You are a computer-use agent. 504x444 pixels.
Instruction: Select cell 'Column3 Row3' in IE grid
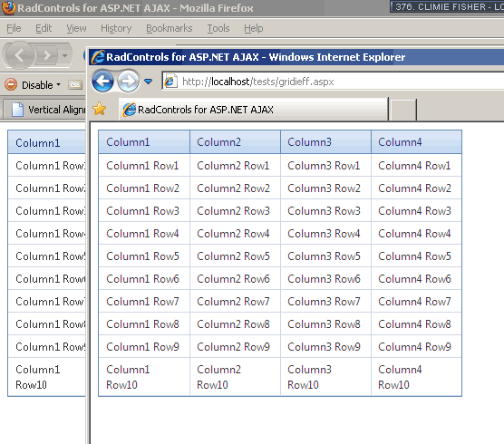tap(325, 211)
